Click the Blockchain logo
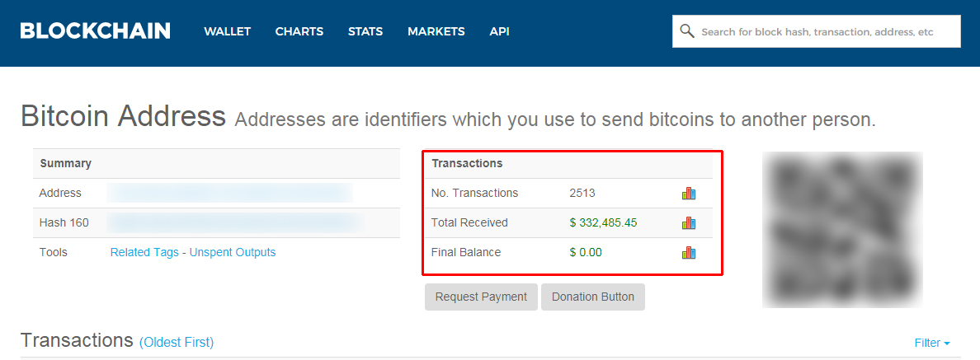 click(95, 31)
